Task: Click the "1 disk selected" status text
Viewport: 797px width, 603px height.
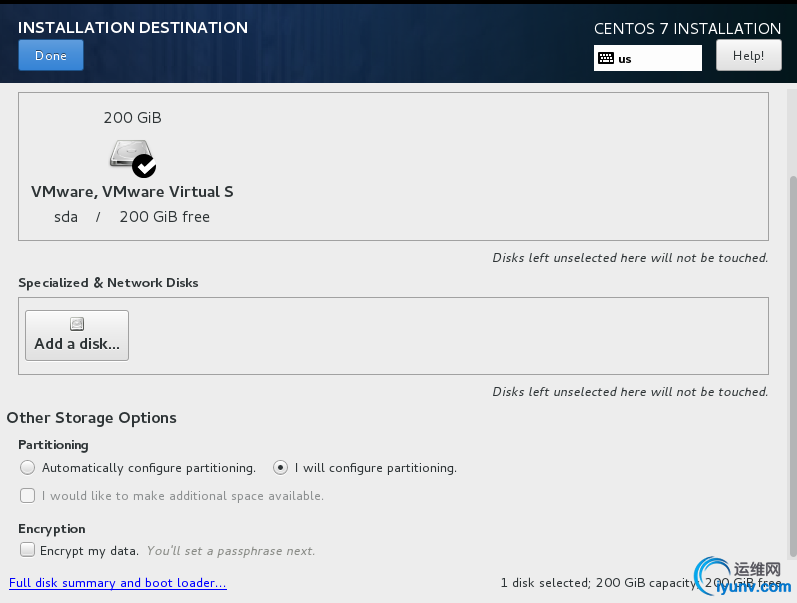Action: [545, 583]
